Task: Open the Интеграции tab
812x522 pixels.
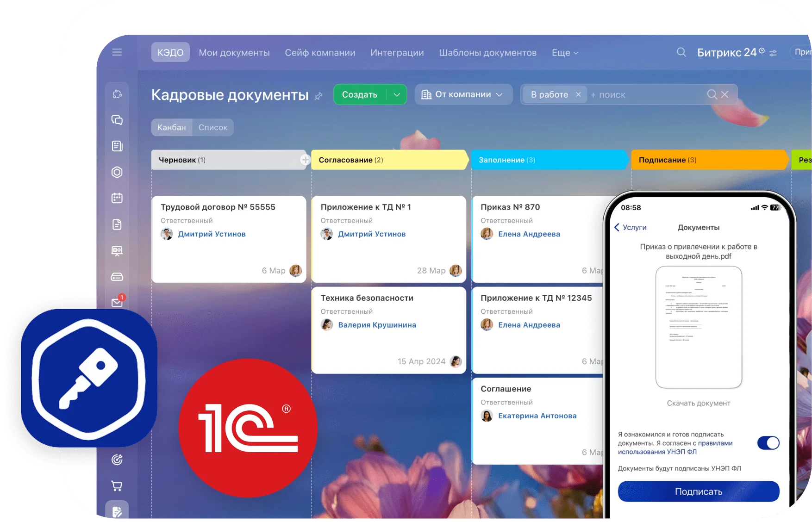Action: [x=397, y=53]
